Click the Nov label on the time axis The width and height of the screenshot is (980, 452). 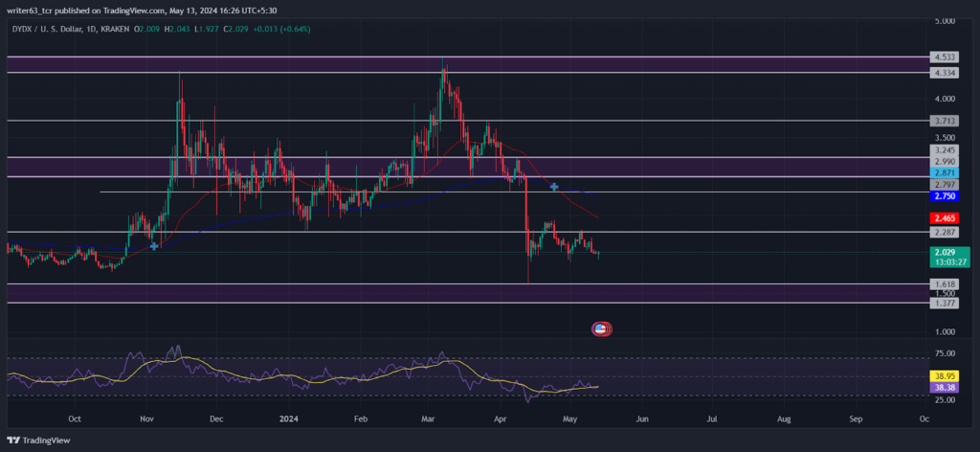point(146,418)
